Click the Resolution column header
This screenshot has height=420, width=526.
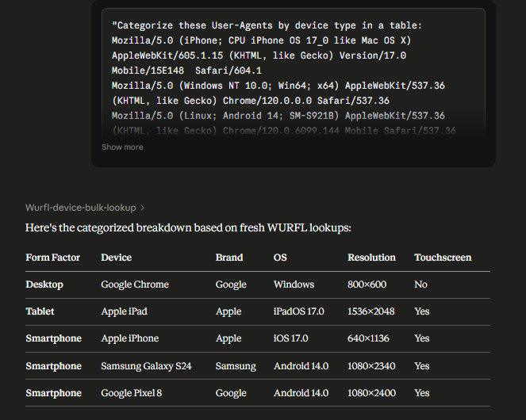pos(371,258)
